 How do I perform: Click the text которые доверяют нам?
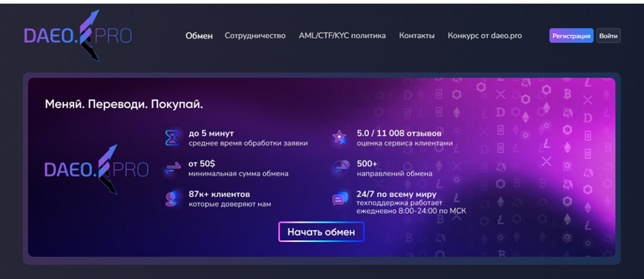click(229, 204)
